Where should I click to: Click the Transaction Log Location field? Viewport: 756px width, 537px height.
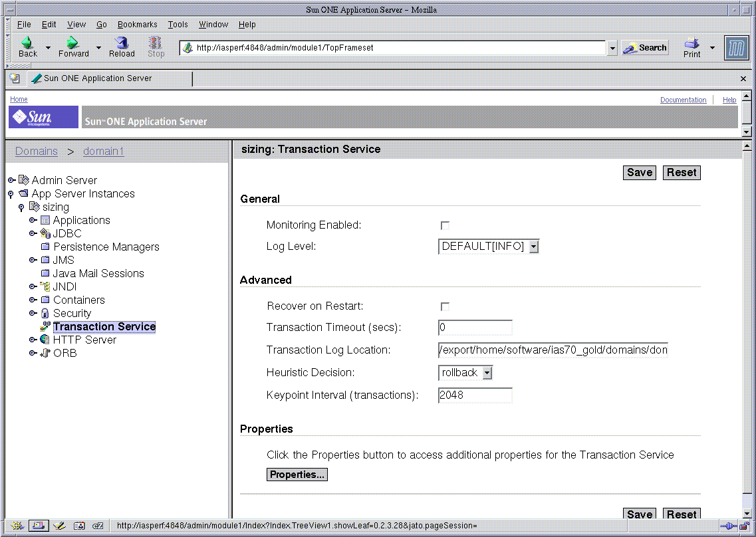pyautogui.click(x=553, y=350)
